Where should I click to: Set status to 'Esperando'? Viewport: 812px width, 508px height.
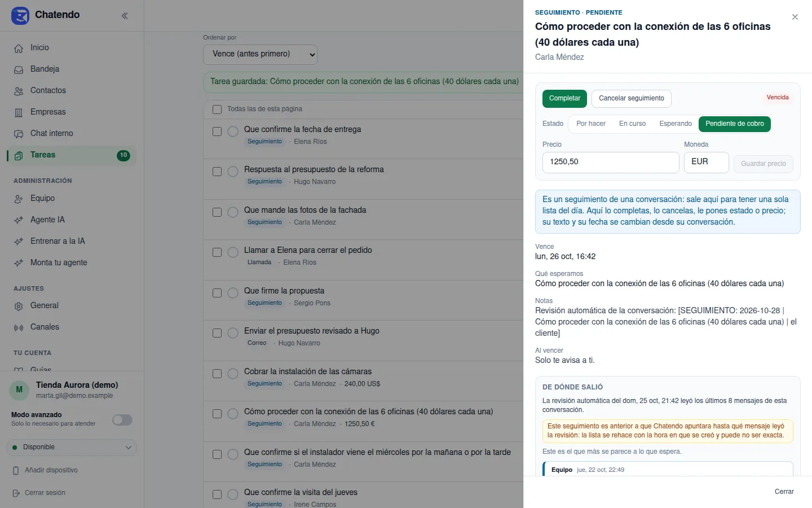(x=676, y=124)
